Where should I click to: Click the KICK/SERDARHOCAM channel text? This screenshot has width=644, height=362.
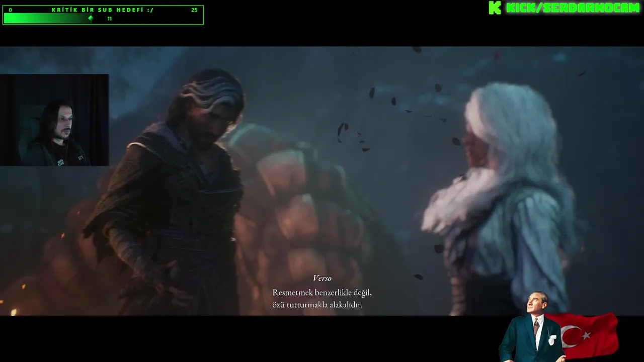(x=573, y=8)
